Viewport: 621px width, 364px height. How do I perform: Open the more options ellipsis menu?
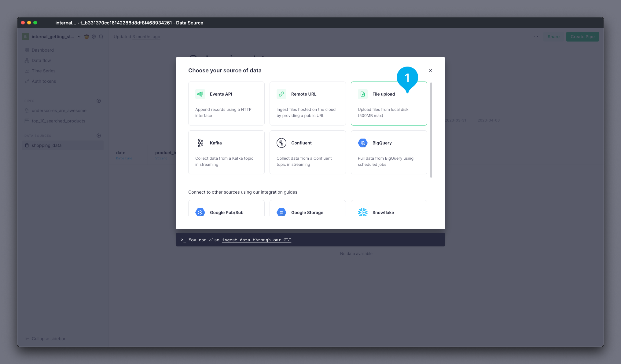coord(536,37)
